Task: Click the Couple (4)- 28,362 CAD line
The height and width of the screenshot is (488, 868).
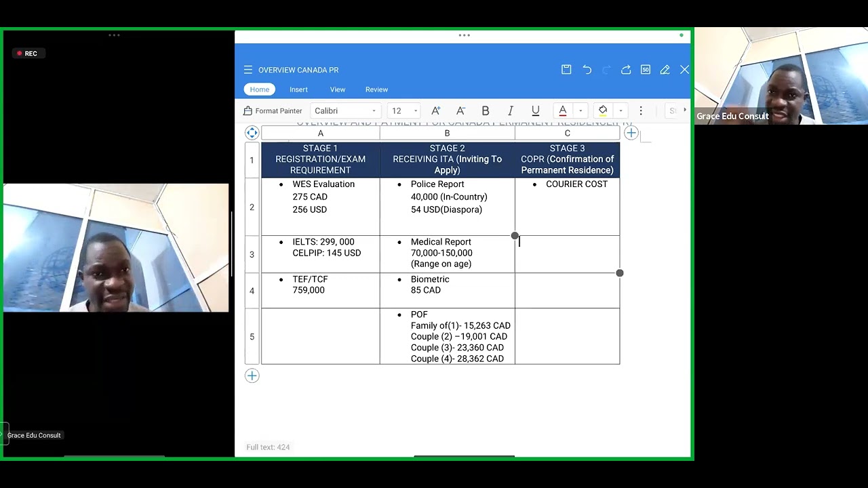Action: click(457, 359)
